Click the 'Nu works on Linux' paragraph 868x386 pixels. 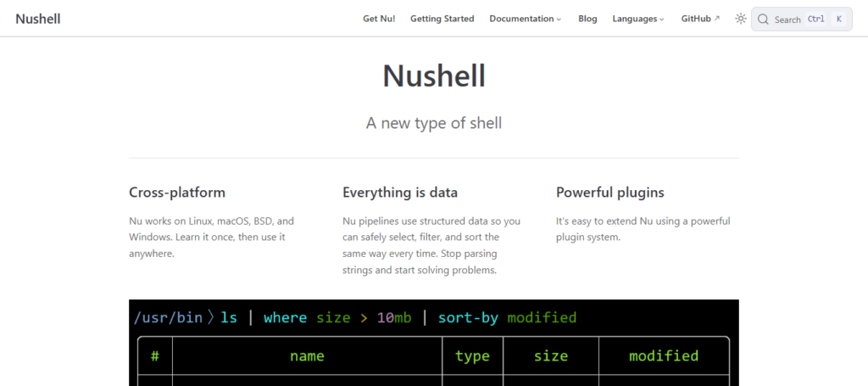(211, 238)
